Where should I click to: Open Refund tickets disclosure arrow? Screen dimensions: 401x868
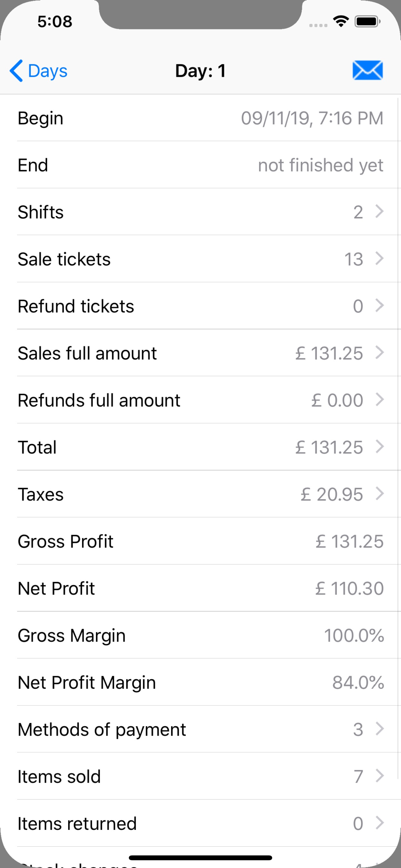[380, 305]
